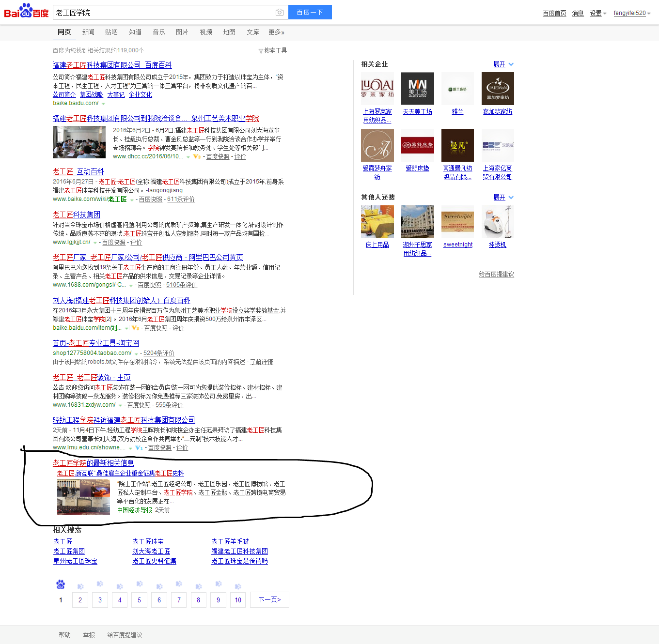The image size is (659, 644).
Task: Click the 爱霞梦舟家纺 logo
Action: 377,145
